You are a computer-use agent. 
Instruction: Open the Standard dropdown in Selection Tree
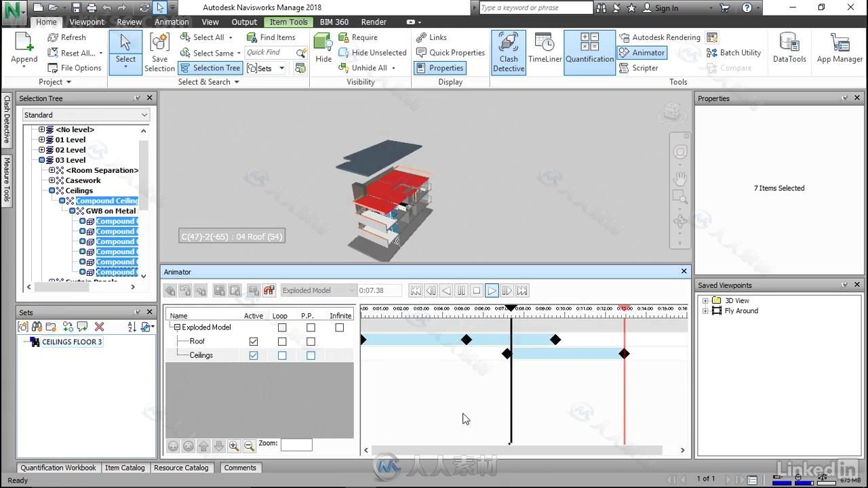(85, 115)
